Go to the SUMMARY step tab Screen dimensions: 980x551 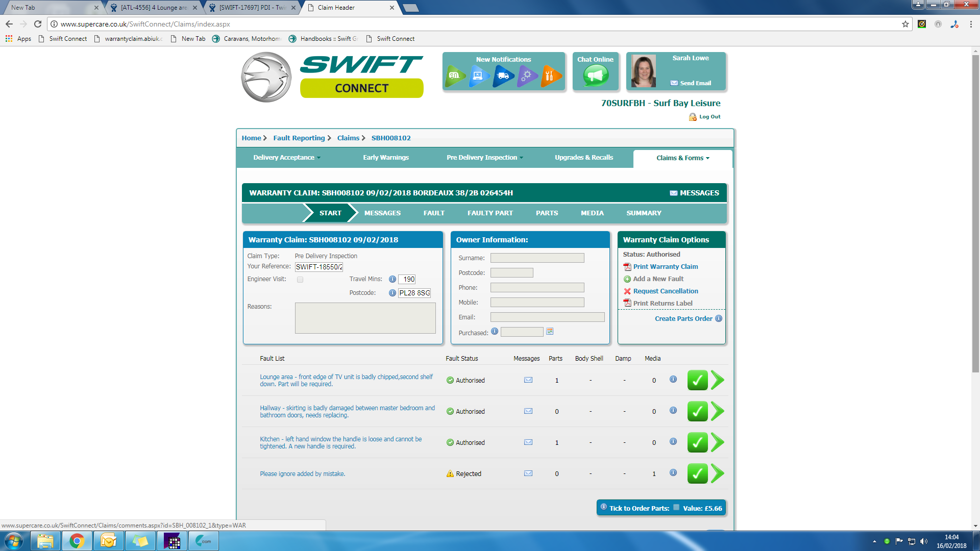[644, 213]
